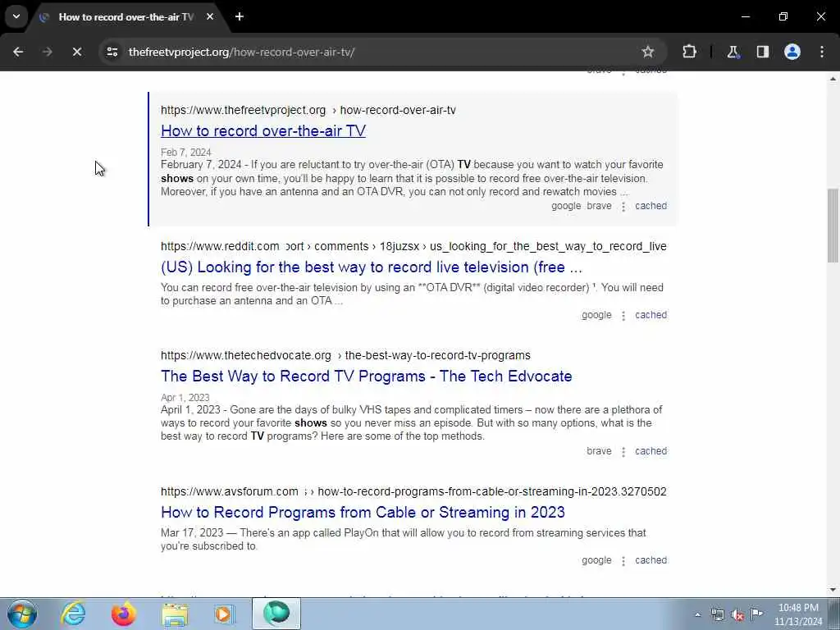This screenshot has width=840, height=630.
Task: Open the Chrome three-dot menu
Action: (822, 52)
